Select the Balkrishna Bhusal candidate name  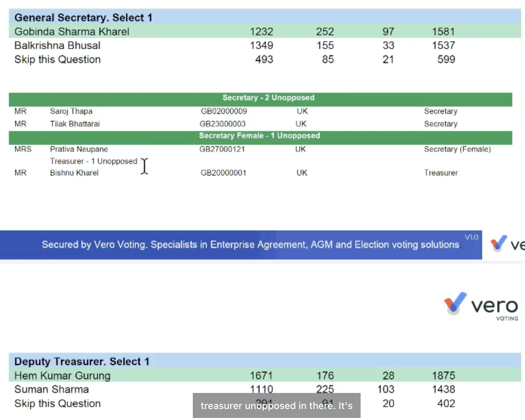click(x=58, y=45)
